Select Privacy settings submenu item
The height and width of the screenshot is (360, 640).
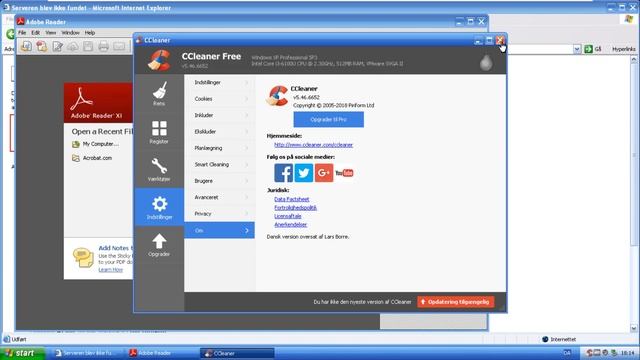click(220, 213)
